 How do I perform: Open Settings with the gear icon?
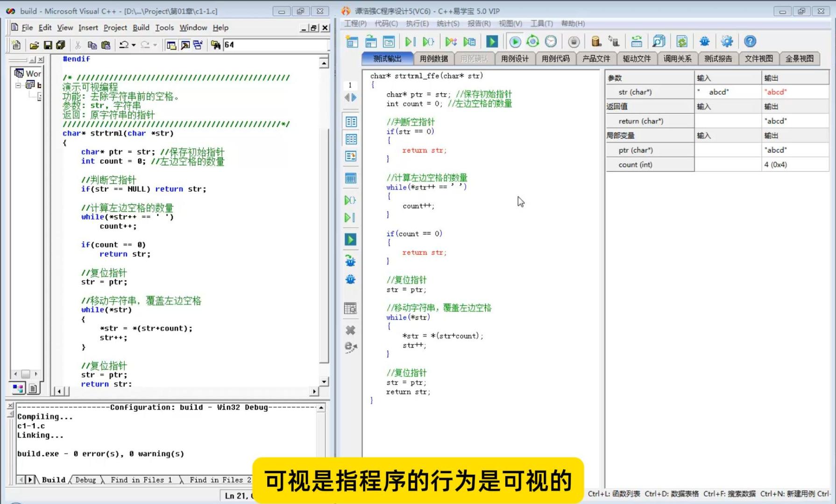pos(727,42)
